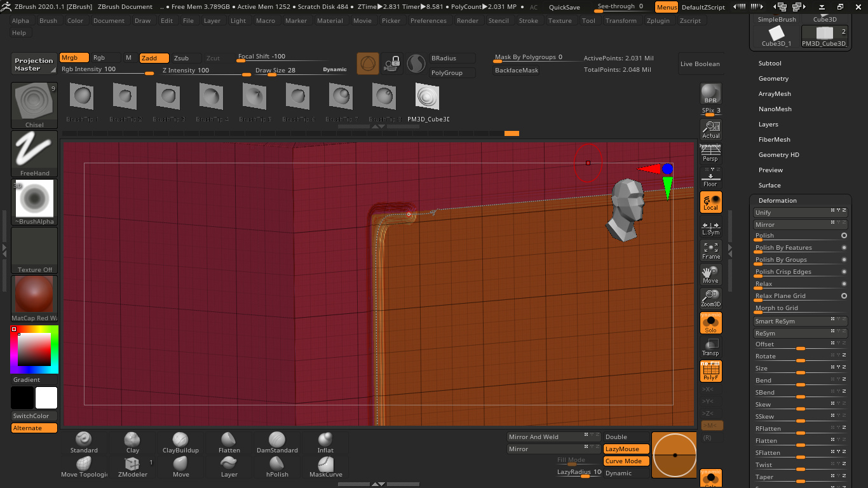Select the DamStandard brush
Screen dimensions: 868x488
pos(277,443)
